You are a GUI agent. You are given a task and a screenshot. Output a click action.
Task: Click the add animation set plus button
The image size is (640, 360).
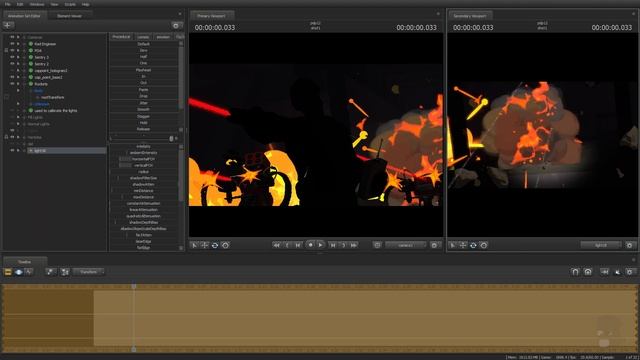pyautogui.click(x=8, y=25)
